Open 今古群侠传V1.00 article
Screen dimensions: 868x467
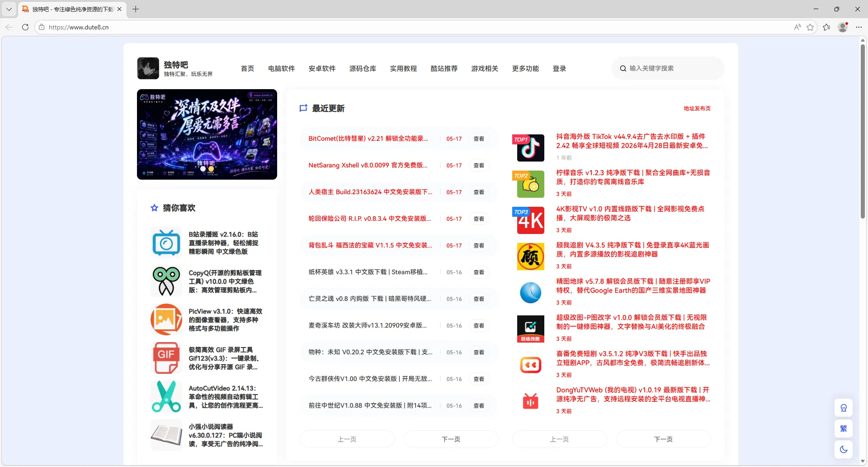370,379
